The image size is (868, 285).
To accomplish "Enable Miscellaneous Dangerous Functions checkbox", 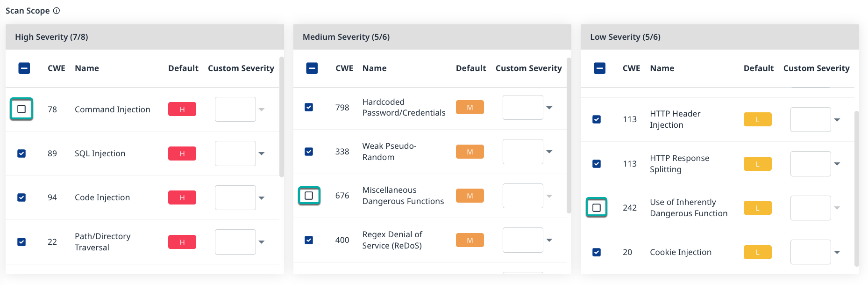I will pyautogui.click(x=309, y=196).
